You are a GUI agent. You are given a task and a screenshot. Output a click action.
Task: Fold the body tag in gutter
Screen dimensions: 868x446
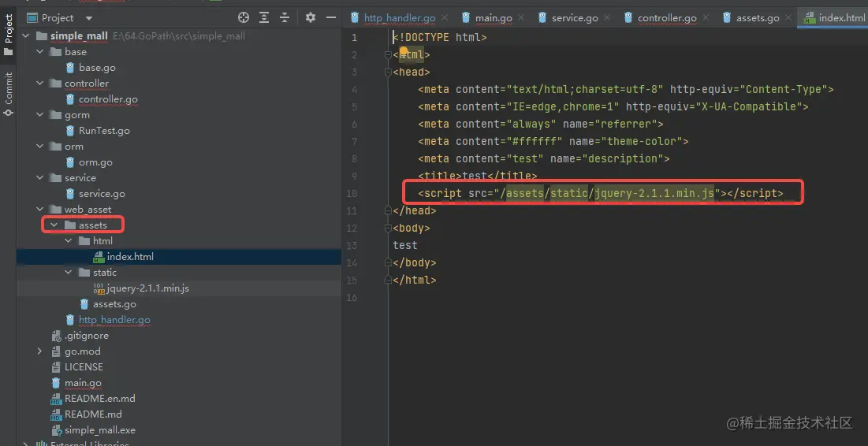click(388, 228)
